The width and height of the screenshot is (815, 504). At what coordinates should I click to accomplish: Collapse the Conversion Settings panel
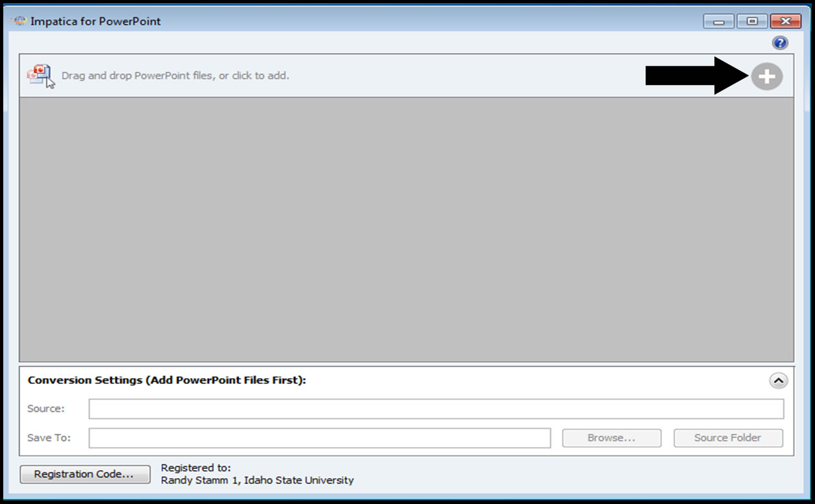[x=779, y=380]
